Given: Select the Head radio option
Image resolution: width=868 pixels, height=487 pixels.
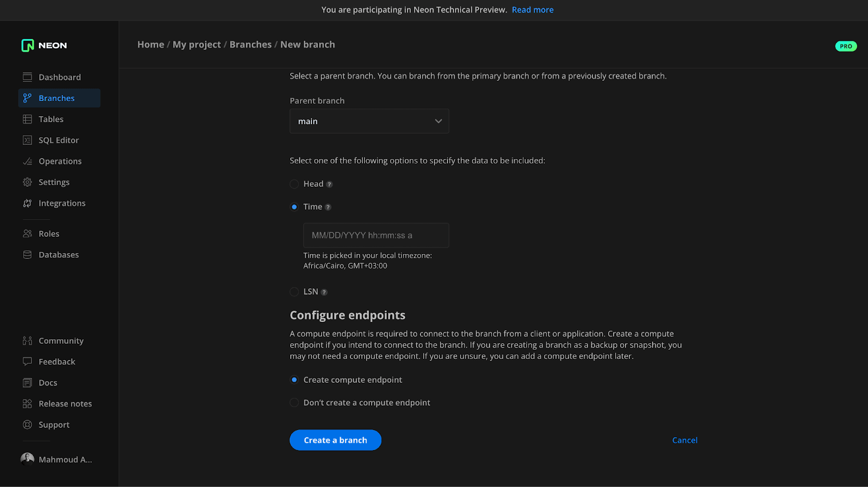Looking at the screenshot, I should pos(294,184).
